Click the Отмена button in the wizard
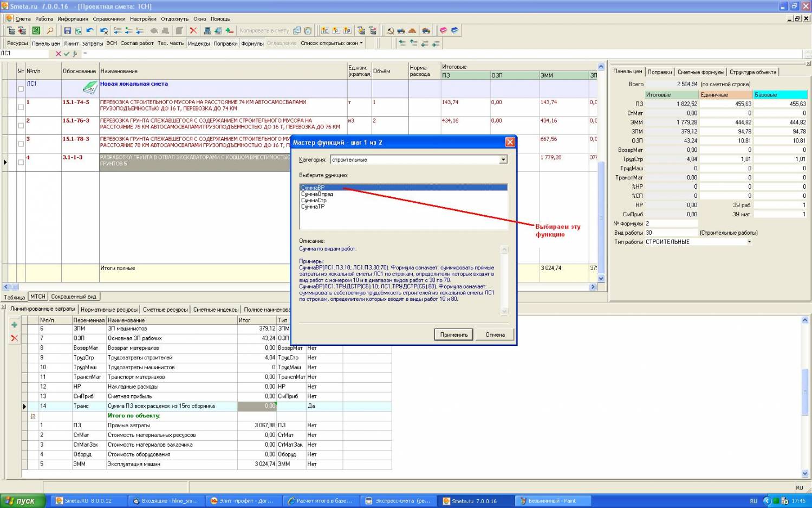This screenshot has width=812, height=508. tap(495, 335)
